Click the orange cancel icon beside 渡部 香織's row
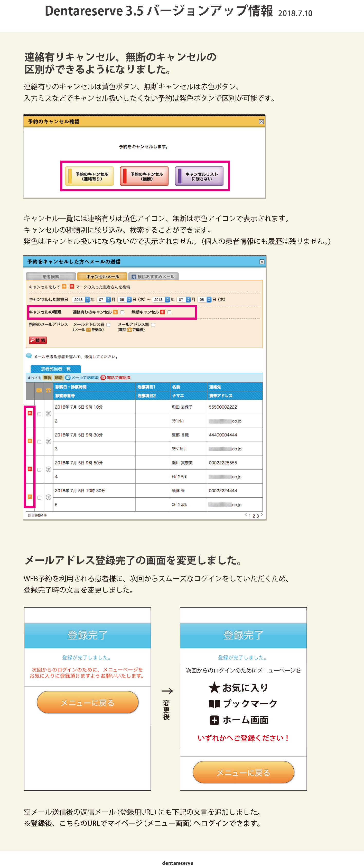Viewport: 364px width, 868px height. click(x=30, y=441)
